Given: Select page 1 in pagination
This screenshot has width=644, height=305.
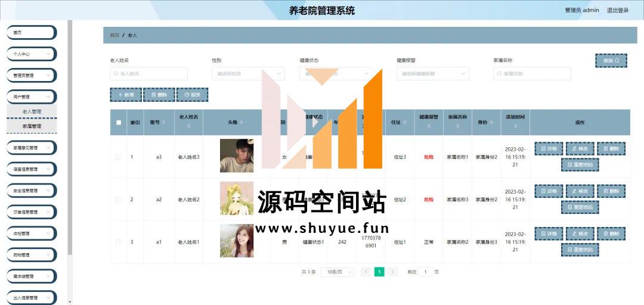Looking at the screenshot, I should 379,272.
